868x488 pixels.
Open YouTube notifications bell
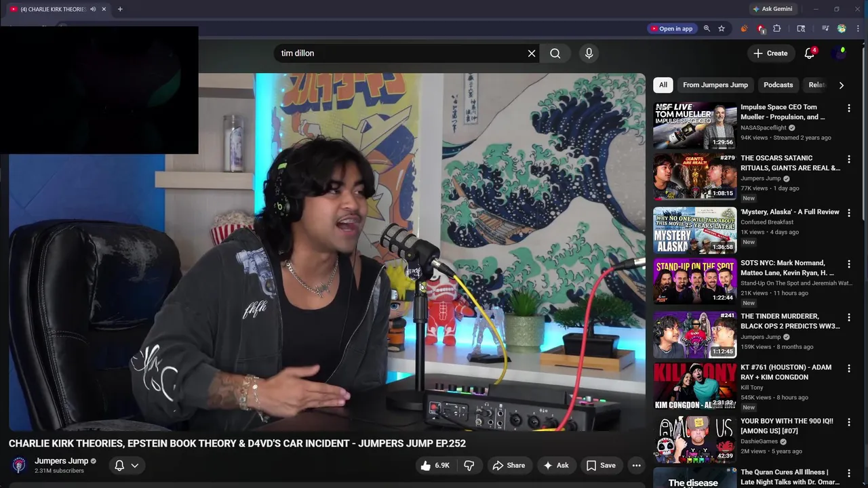pos(810,54)
